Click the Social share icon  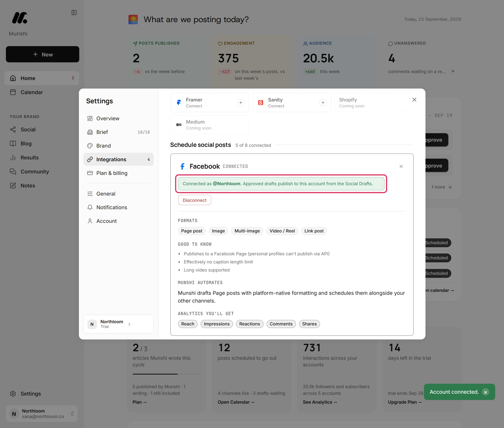click(x=13, y=130)
